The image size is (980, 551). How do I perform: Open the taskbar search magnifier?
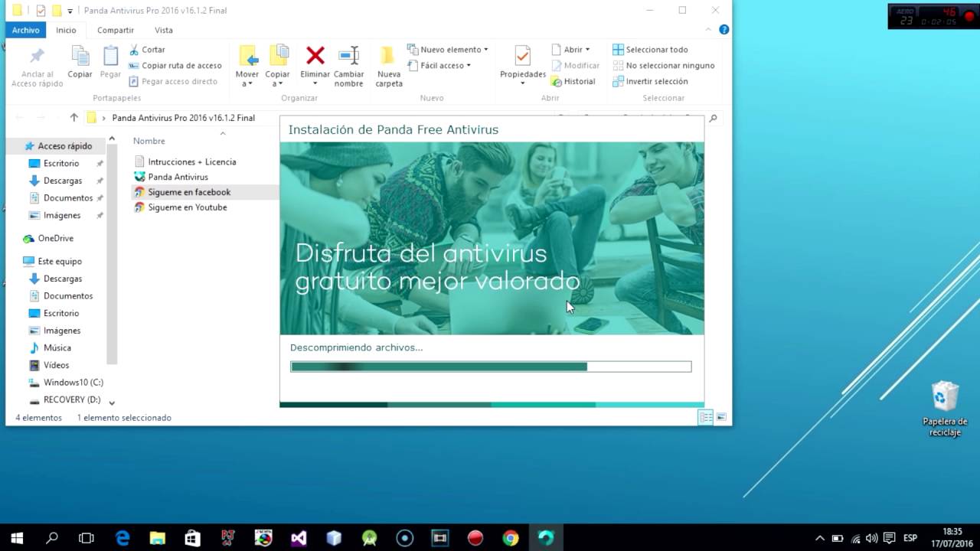(52, 538)
